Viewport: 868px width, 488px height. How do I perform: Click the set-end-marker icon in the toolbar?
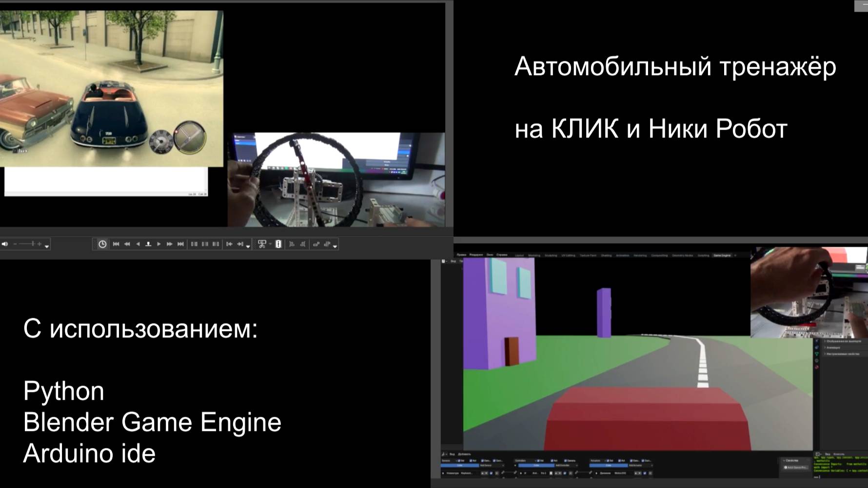coord(239,244)
